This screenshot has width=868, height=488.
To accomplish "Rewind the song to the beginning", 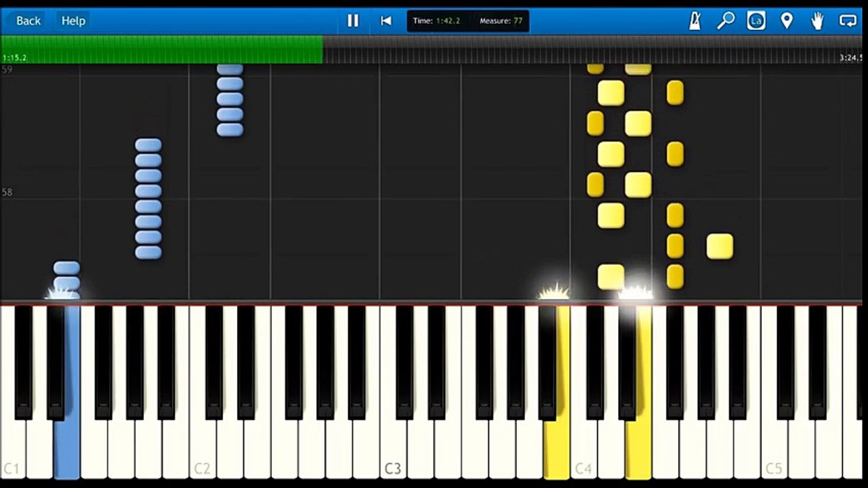I will click(x=386, y=21).
